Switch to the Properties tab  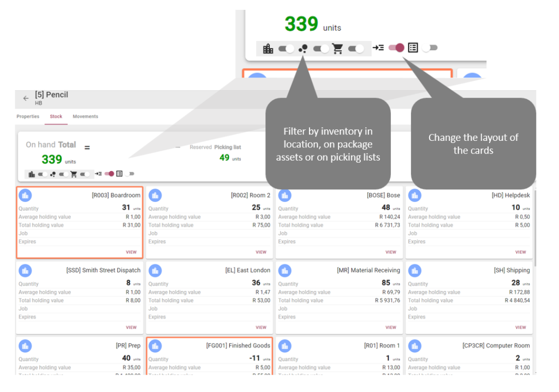[28, 116]
